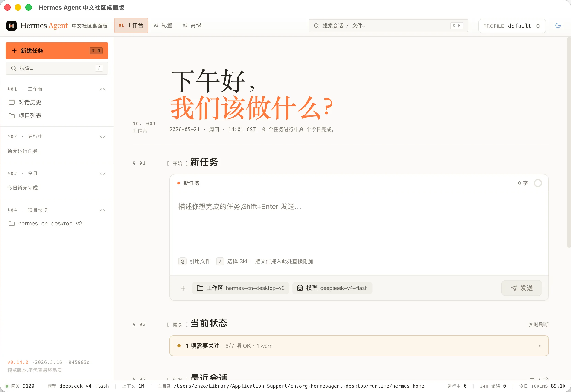This screenshot has height=392, width=571.
Task: Collapse the §01 工作台 sidebar section
Action: coord(102,89)
